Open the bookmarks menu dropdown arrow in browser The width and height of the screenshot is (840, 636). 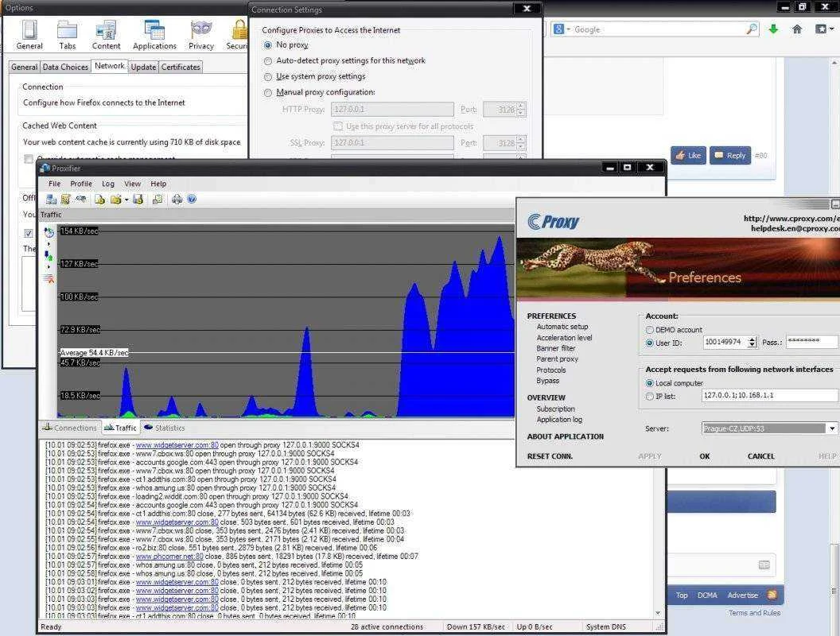click(831, 29)
